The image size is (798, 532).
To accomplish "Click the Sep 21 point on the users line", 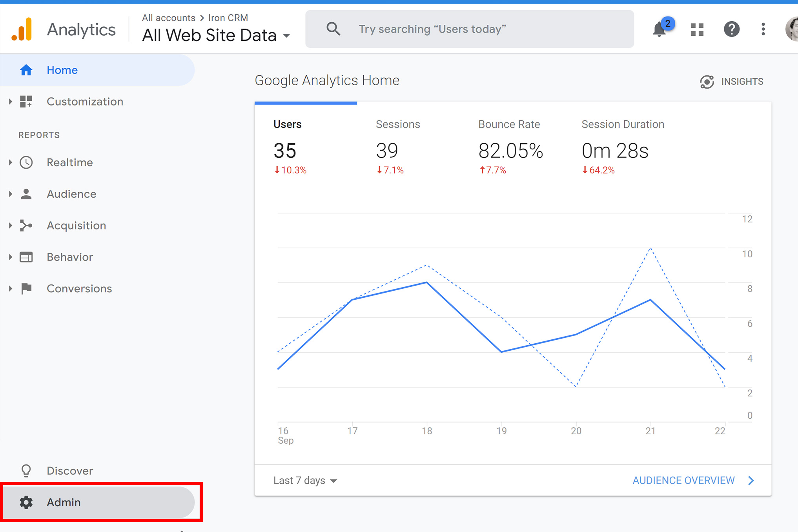I will (x=650, y=300).
